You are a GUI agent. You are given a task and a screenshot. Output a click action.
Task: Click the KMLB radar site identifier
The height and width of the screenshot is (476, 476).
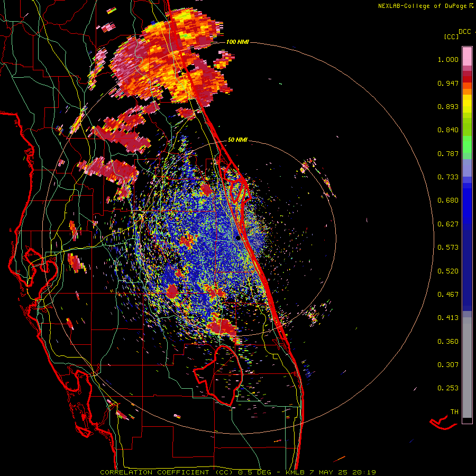click(x=296, y=472)
